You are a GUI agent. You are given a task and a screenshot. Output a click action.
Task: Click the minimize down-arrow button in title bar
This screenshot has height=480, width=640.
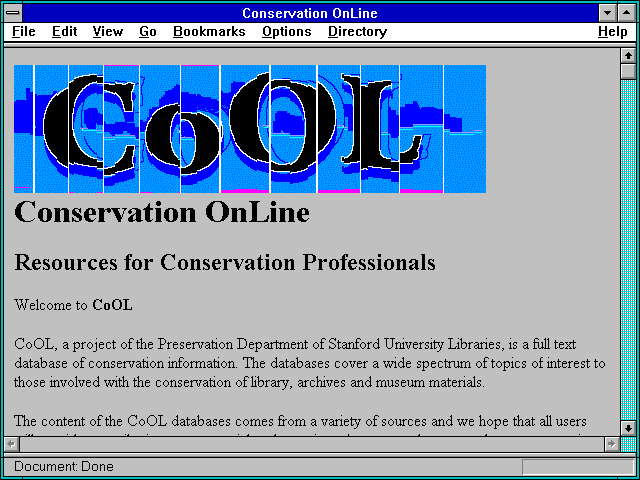[x=608, y=13]
